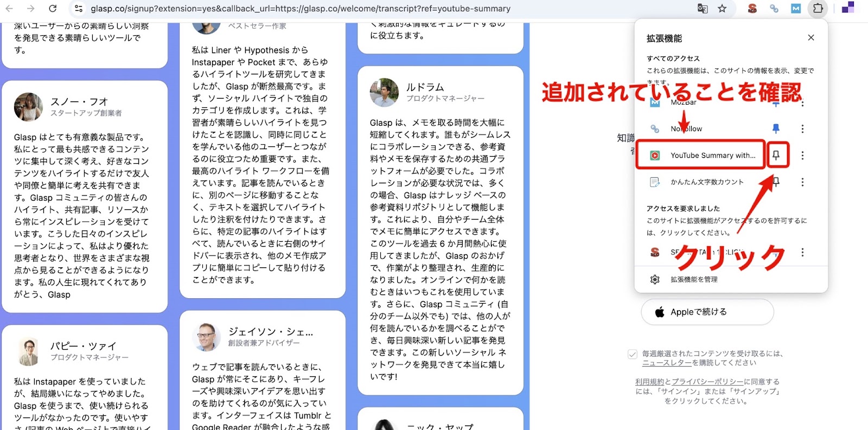Click the glasp.co URL in the address bar
The height and width of the screenshot is (430, 868).
(x=301, y=9)
